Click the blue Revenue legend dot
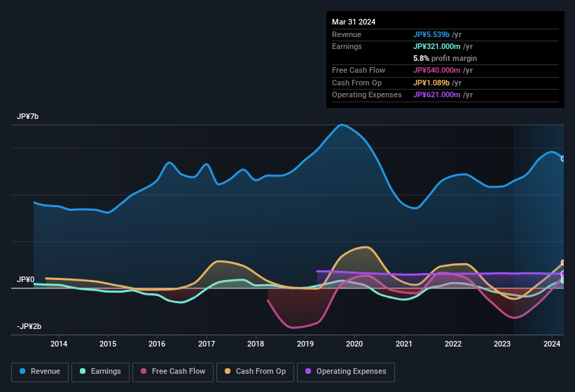The height and width of the screenshot is (392, 575). pos(22,371)
